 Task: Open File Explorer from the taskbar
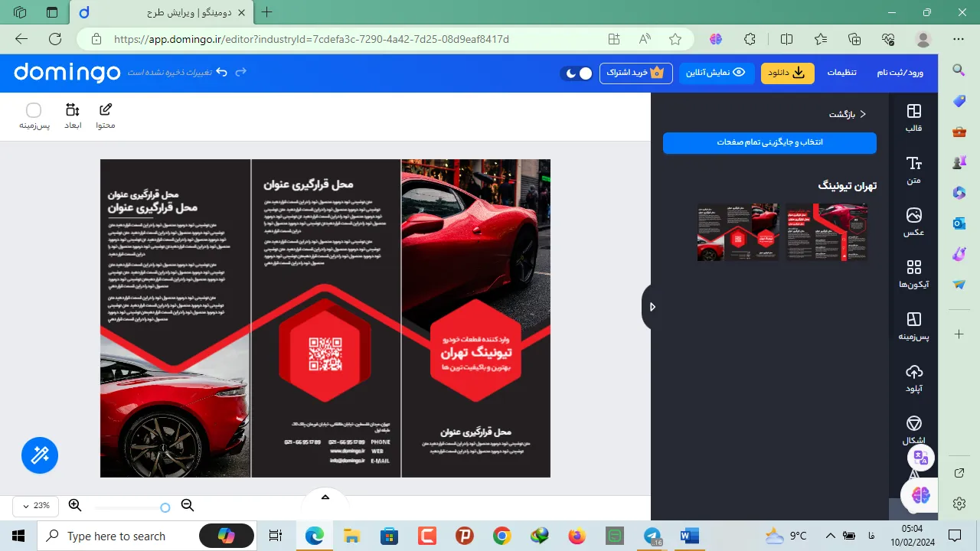351,536
